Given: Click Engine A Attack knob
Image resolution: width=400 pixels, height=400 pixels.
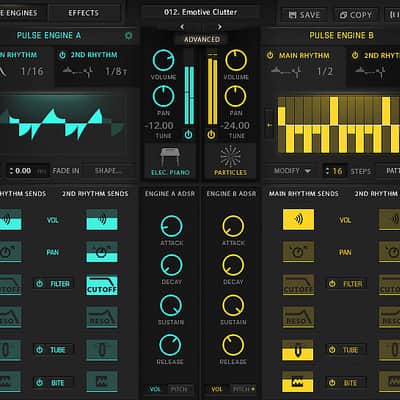Looking at the screenshot, I should click(x=171, y=226).
